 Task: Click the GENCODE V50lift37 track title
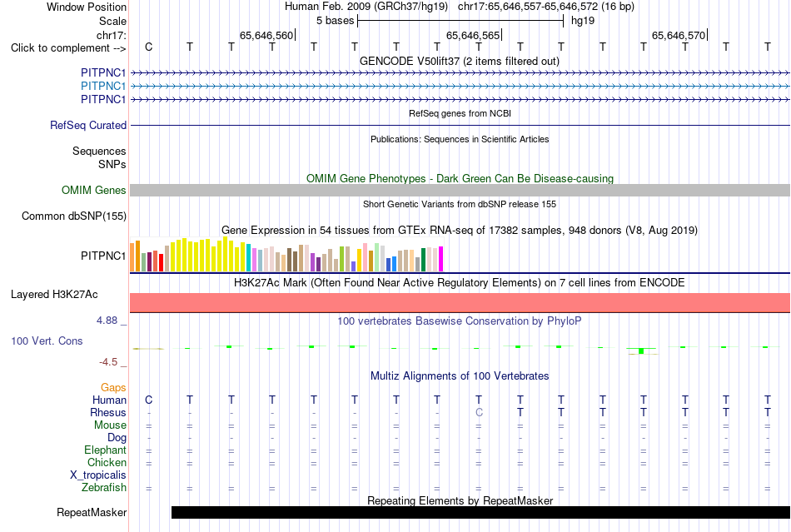click(460, 61)
